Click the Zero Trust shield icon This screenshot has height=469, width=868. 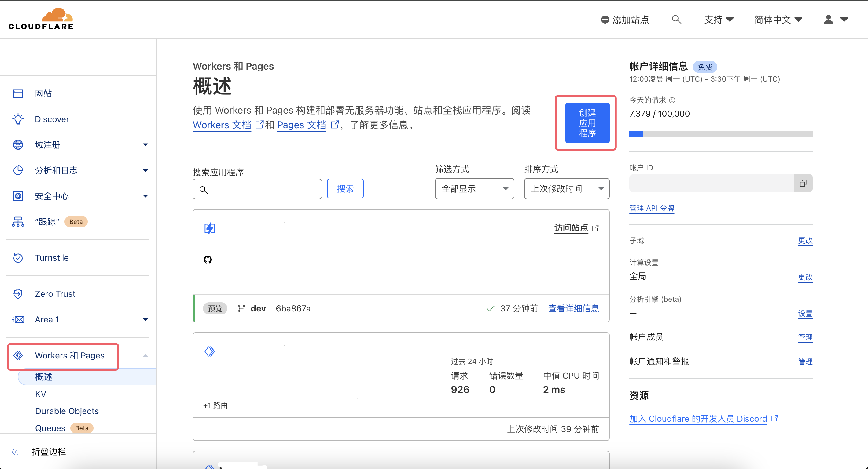click(18, 294)
